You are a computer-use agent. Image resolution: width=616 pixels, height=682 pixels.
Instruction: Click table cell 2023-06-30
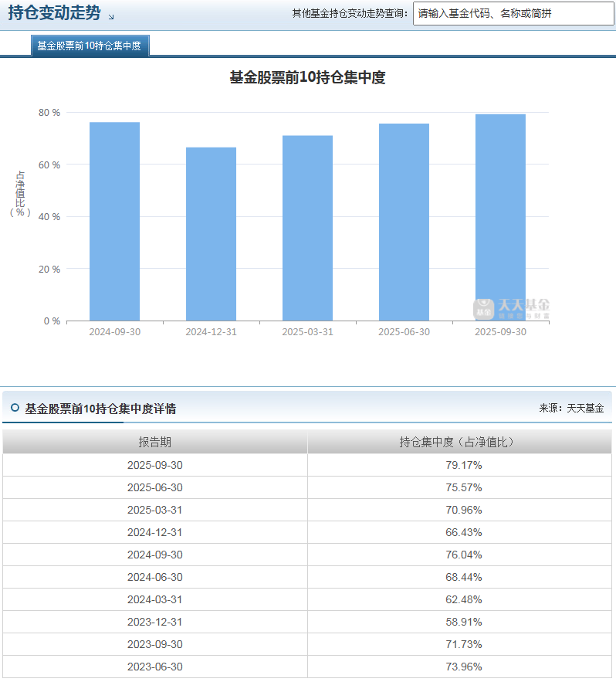(154, 667)
